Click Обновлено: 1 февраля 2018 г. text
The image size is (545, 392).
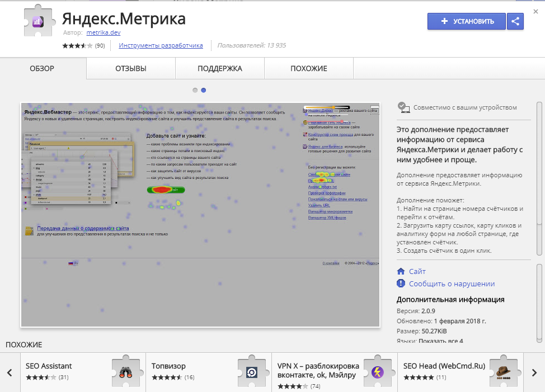pyautogui.click(x=441, y=321)
